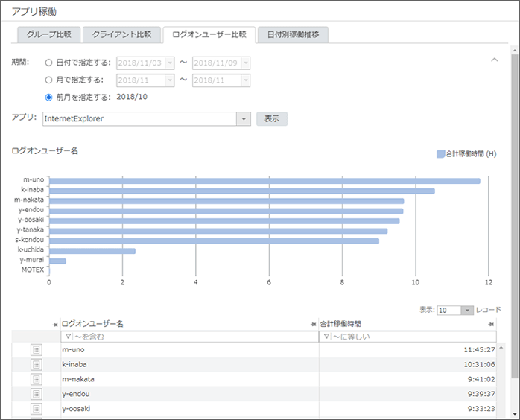Click k-inaba in the table
Viewport: 520px width, 420px height.
pos(74,365)
